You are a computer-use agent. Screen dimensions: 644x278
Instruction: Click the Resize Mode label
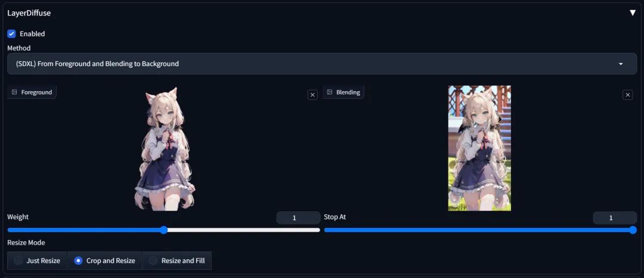point(26,242)
